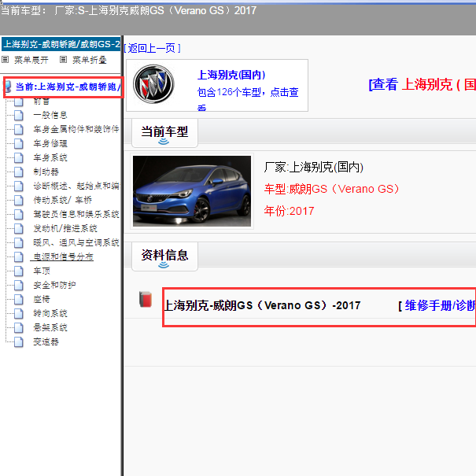
Task: Open the 传动系统/车桥 page icon
Action: click(x=19, y=200)
